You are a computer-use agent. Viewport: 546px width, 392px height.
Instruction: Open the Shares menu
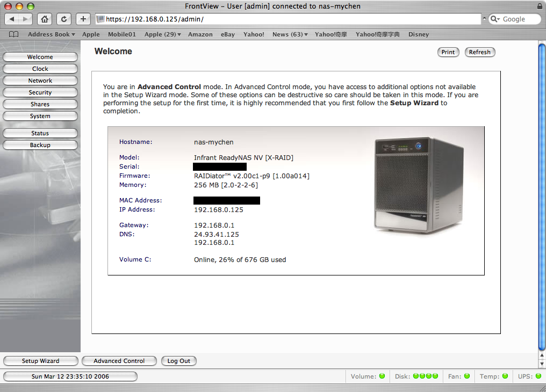tap(40, 104)
